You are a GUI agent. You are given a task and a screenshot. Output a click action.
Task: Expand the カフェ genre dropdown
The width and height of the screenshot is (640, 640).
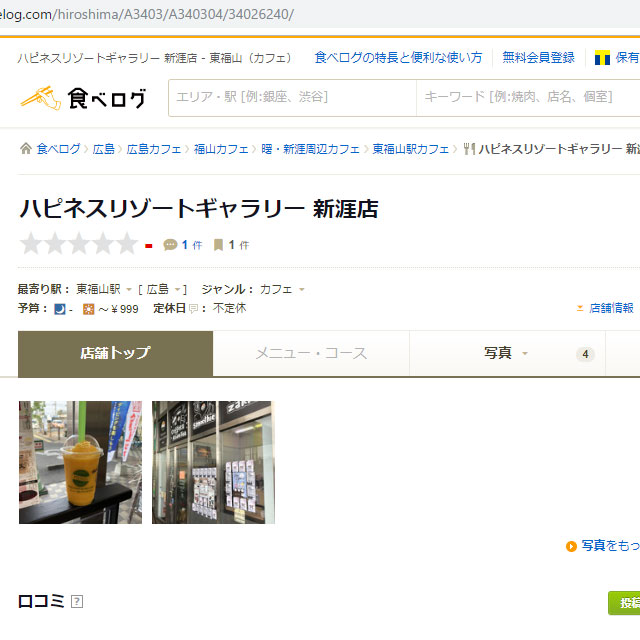[302, 290]
